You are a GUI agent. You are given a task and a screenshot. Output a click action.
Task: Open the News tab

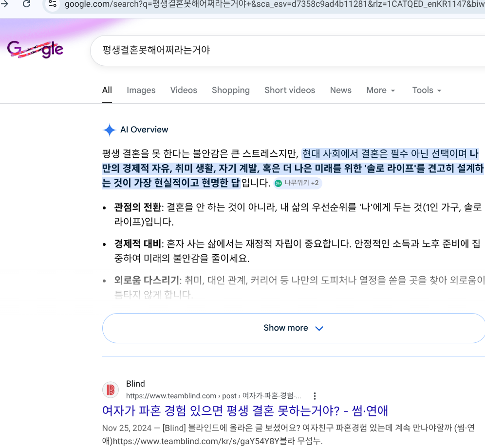(x=340, y=90)
